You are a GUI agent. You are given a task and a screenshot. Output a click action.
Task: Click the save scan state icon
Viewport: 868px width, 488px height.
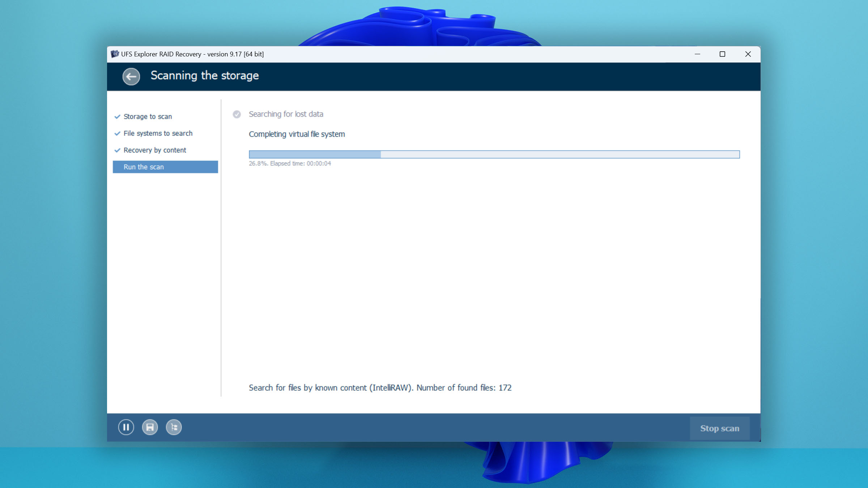(149, 427)
